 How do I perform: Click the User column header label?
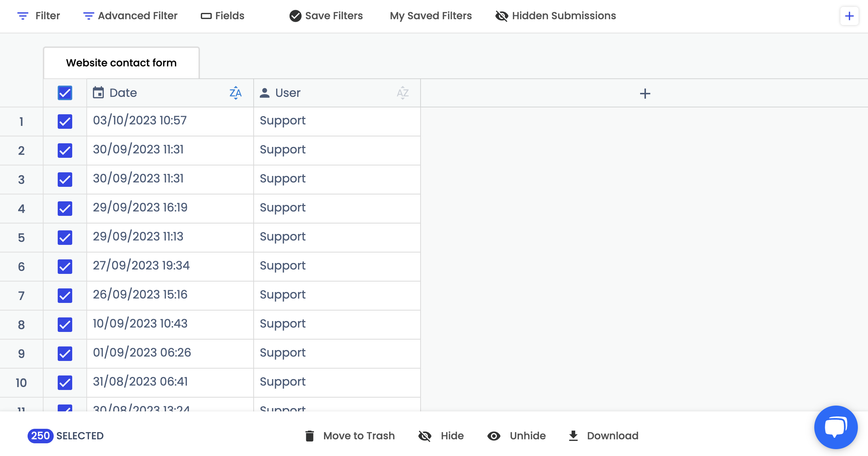(x=288, y=93)
